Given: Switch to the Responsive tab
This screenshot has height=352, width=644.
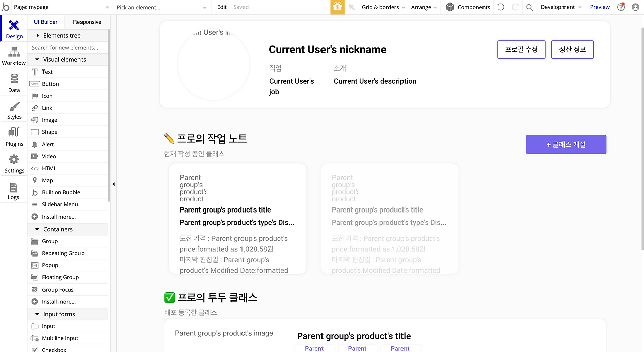Looking at the screenshot, I should [x=87, y=22].
